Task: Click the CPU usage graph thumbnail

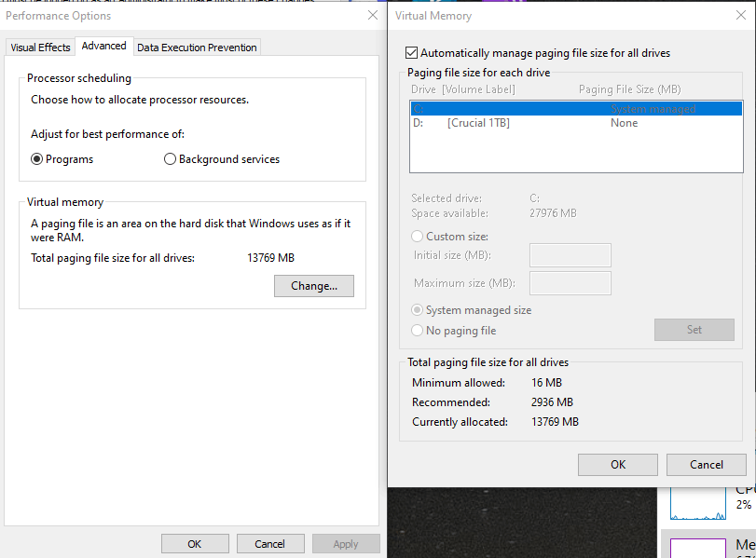Action: (698, 504)
